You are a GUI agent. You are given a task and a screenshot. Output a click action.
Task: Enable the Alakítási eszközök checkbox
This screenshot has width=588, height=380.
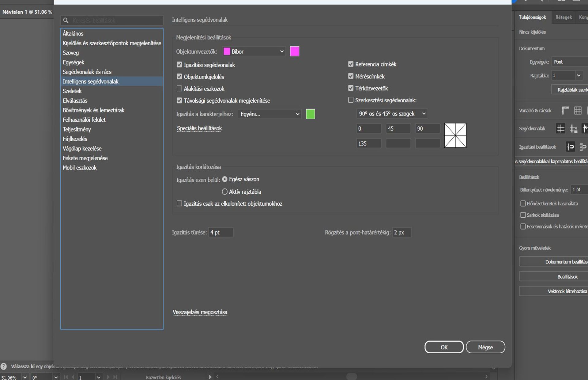179,89
